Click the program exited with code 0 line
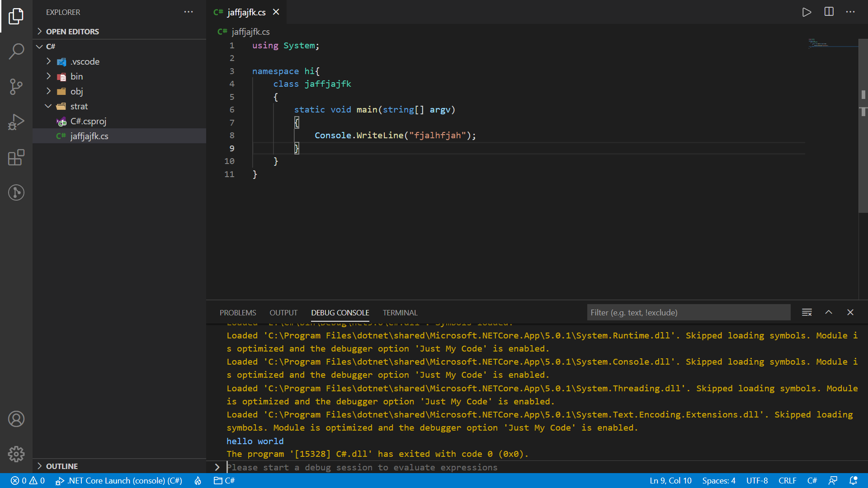This screenshot has height=488, width=868. 377,454
